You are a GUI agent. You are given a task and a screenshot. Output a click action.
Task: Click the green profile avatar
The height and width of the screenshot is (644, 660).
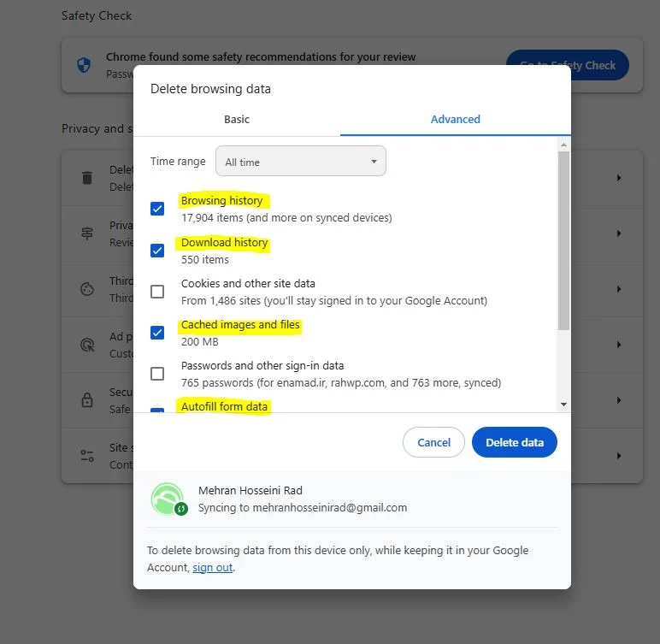pyautogui.click(x=167, y=499)
